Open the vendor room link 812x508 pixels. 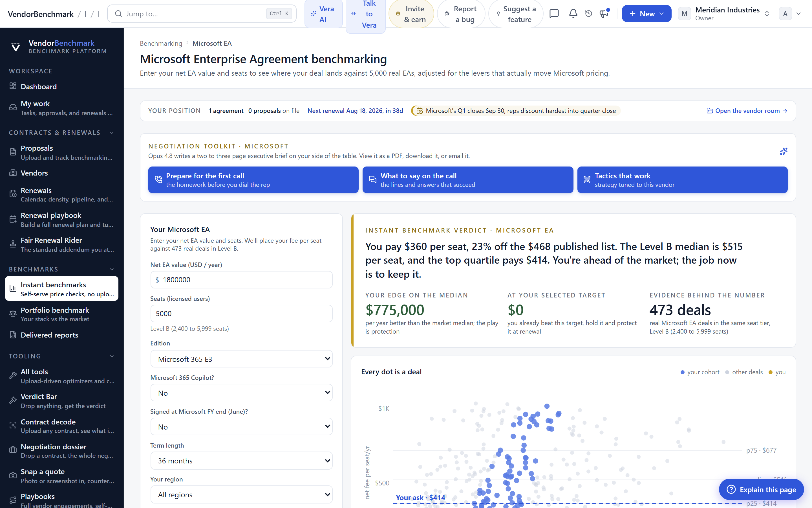747,111
